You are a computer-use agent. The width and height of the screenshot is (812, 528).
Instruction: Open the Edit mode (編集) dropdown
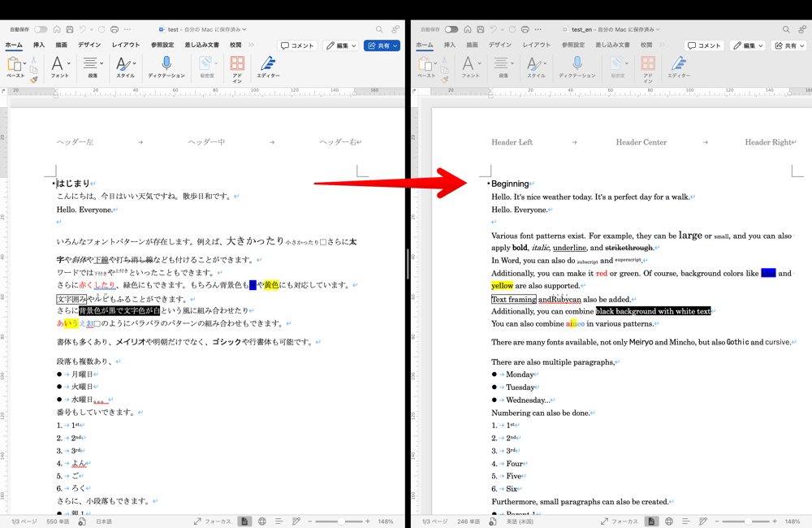(x=341, y=45)
